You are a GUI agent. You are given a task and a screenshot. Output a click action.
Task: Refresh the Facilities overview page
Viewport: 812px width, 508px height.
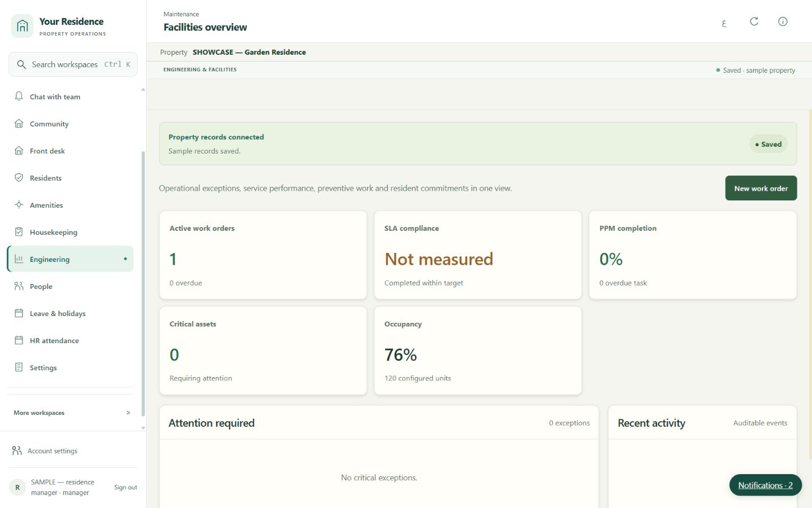pos(754,21)
